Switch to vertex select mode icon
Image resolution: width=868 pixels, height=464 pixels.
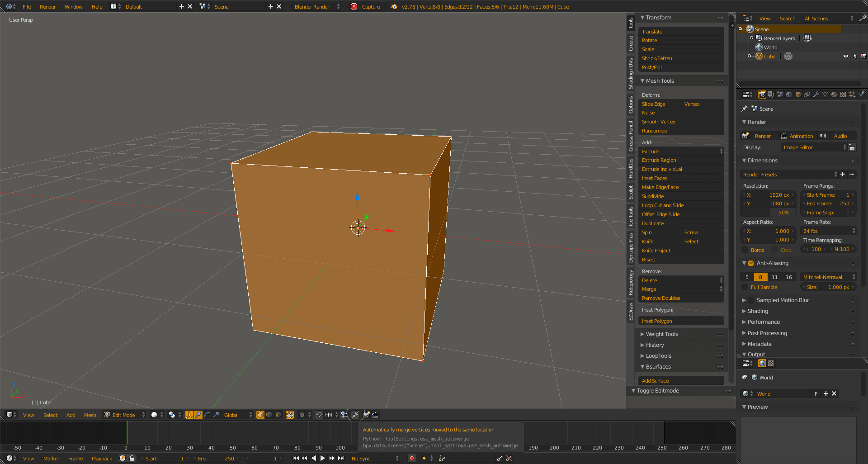click(260, 415)
